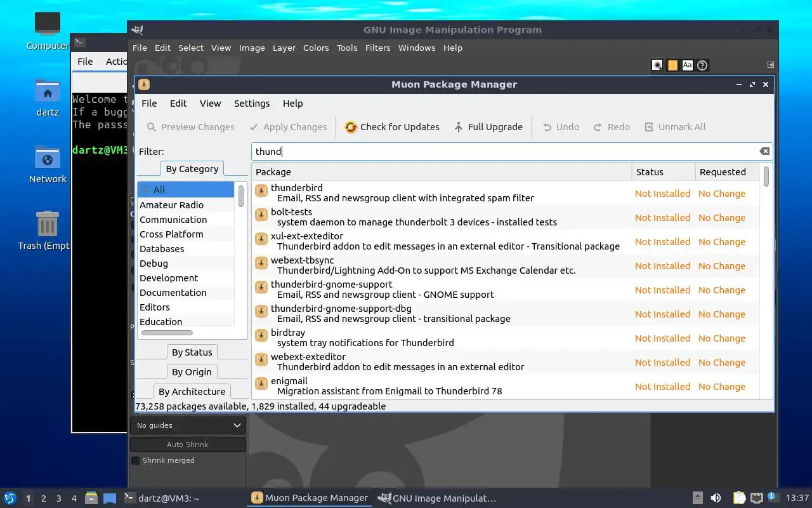Click the Undo toolbar button
Image resolution: width=812 pixels, height=508 pixels.
pyautogui.click(x=561, y=127)
